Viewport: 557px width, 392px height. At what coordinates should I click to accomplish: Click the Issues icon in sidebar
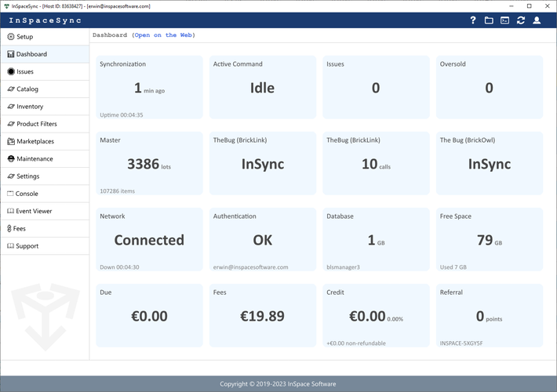pyautogui.click(x=11, y=71)
